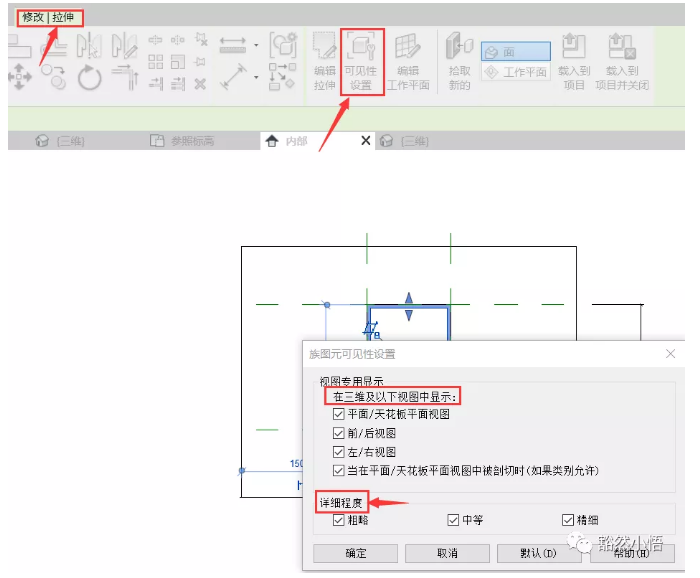Select the 工作平面 placement option

pos(516,72)
